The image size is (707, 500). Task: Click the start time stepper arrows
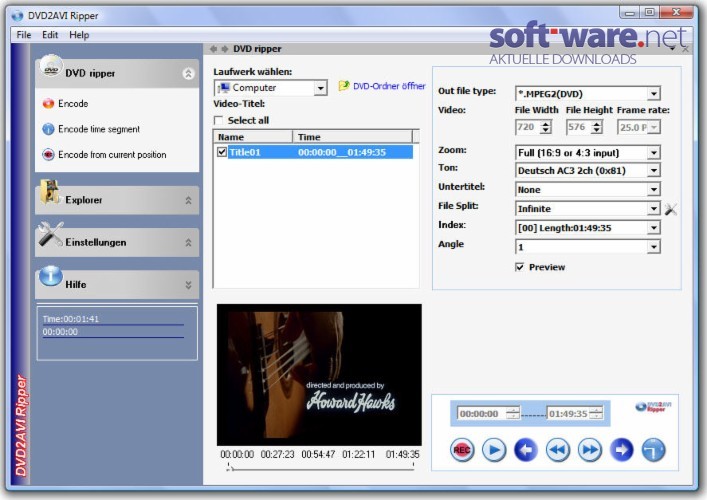pyautogui.click(x=513, y=413)
